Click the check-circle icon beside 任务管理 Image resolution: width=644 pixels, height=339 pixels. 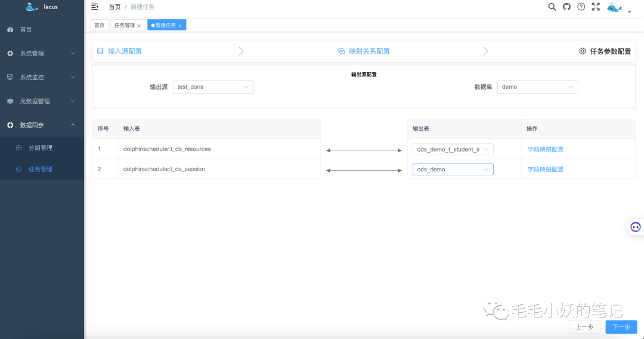(18, 169)
